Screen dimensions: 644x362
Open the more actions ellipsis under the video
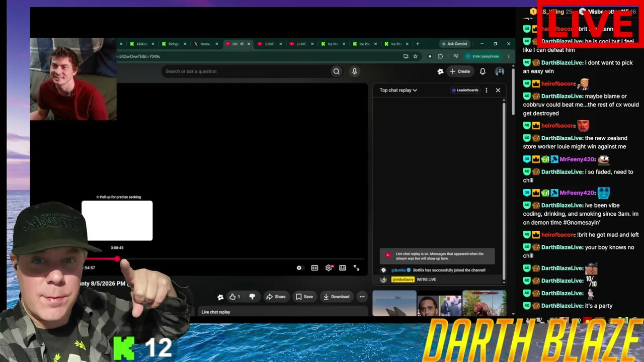click(362, 297)
